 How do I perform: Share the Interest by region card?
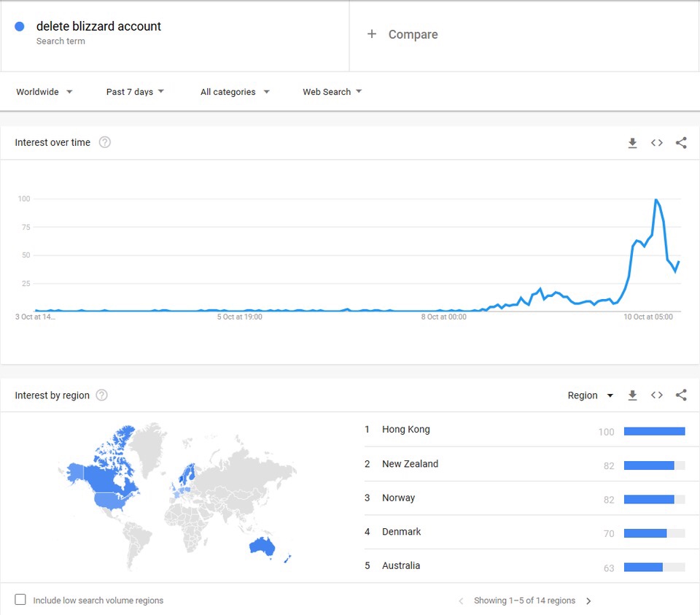click(681, 395)
